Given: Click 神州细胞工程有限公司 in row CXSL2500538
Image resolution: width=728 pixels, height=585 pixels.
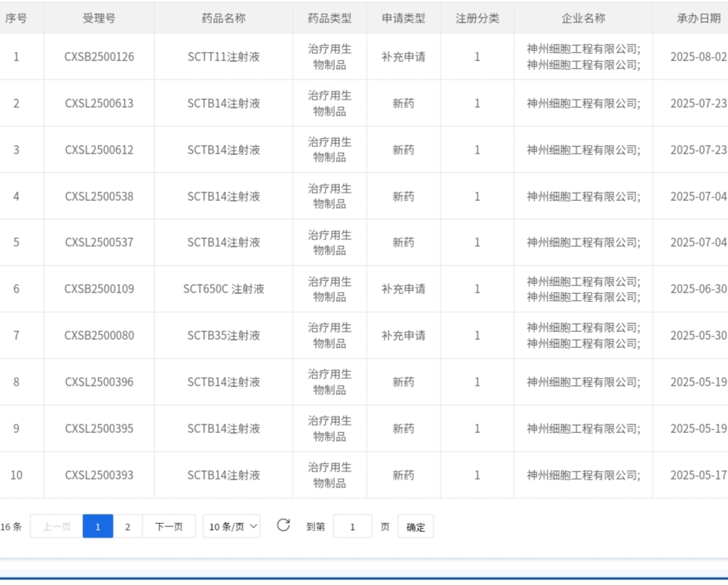Looking at the screenshot, I should [583, 196].
